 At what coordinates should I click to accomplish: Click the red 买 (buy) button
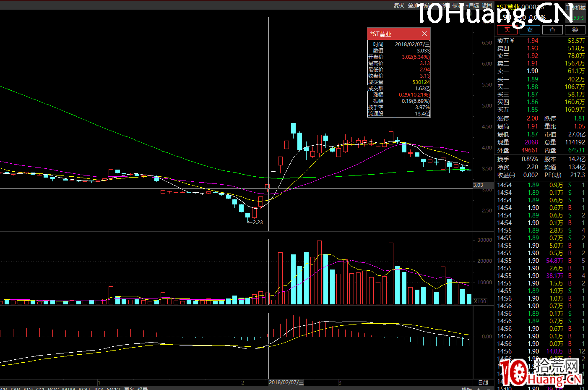point(507,30)
